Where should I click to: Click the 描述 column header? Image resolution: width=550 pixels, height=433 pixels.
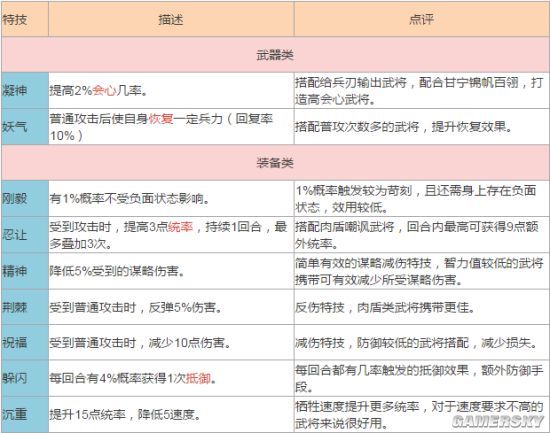171,19
